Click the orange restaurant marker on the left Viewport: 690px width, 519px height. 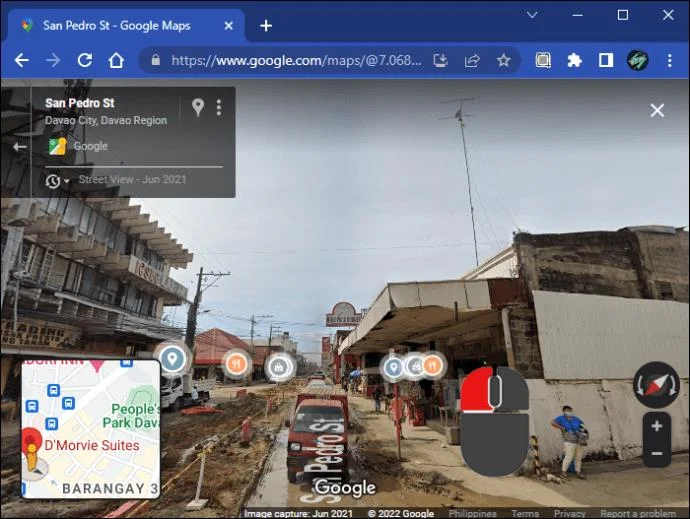237,364
